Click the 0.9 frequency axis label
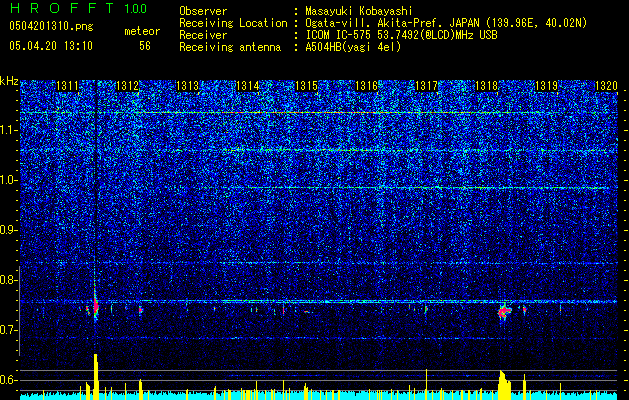 coord(9,230)
